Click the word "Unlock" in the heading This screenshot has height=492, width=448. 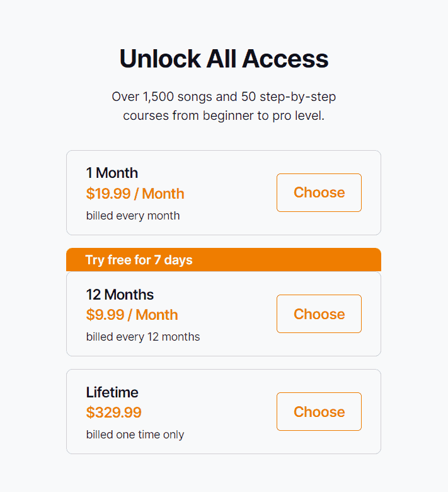(159, 59)
